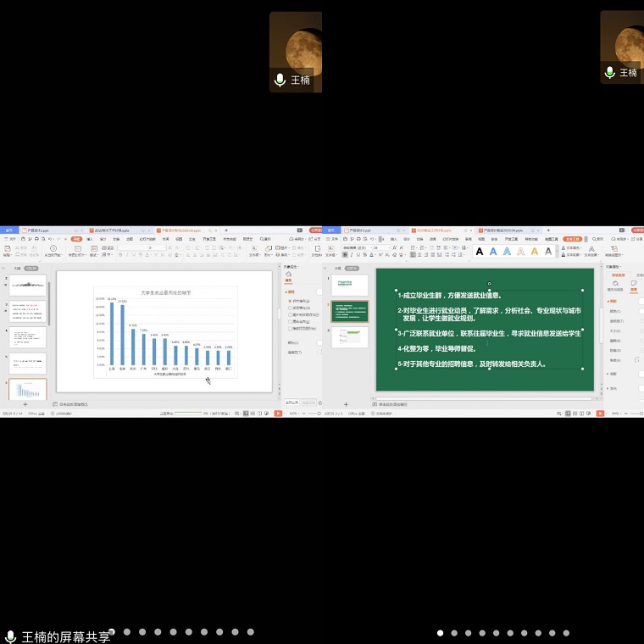Switch to 2020就业工作计划.pptx document tab in the right window
The image size is (644, 644).
(434, 230)
